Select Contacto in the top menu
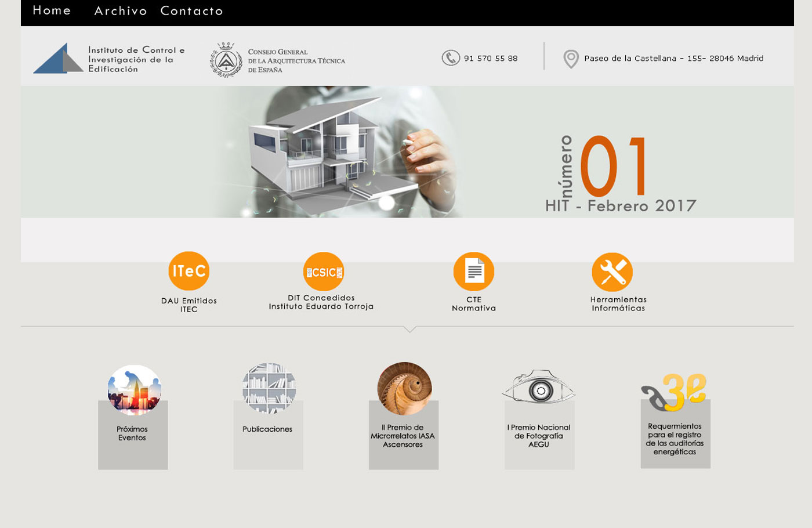 point(191,11)
